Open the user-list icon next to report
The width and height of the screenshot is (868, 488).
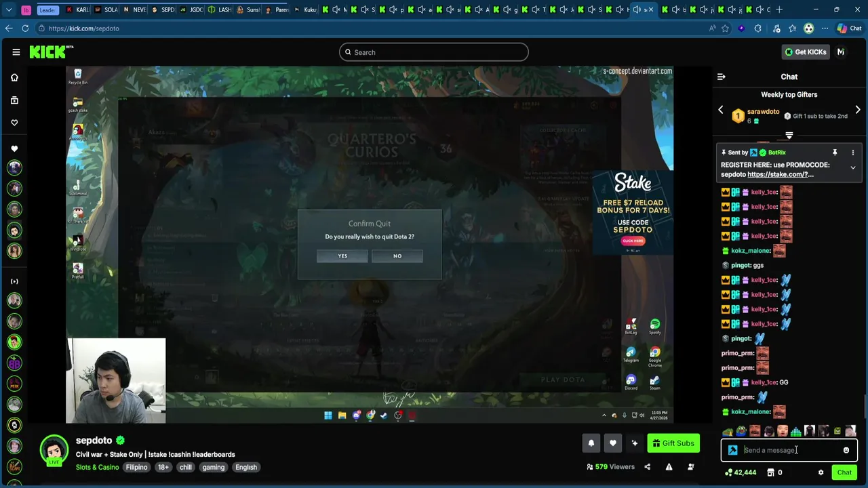(690, 467)
